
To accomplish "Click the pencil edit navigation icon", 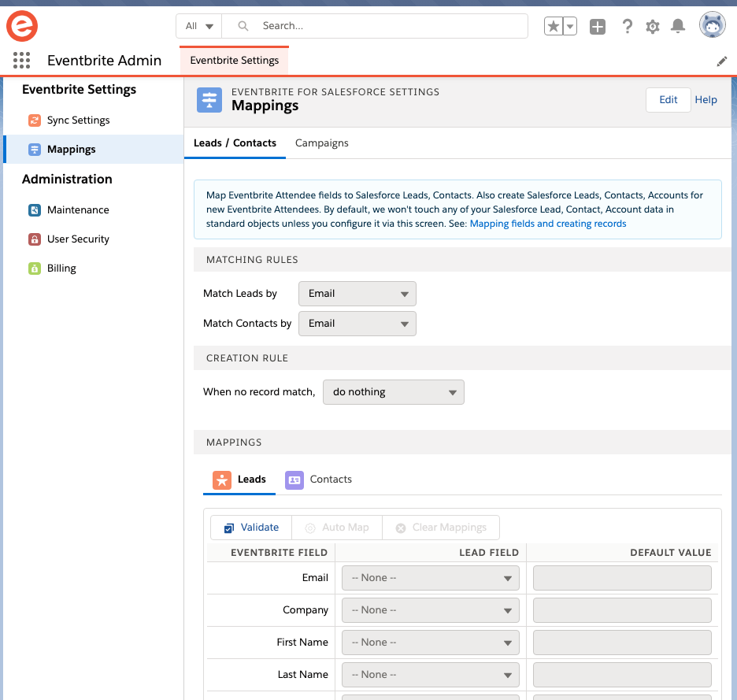I will pyautogui.click(x=722, y=61).
